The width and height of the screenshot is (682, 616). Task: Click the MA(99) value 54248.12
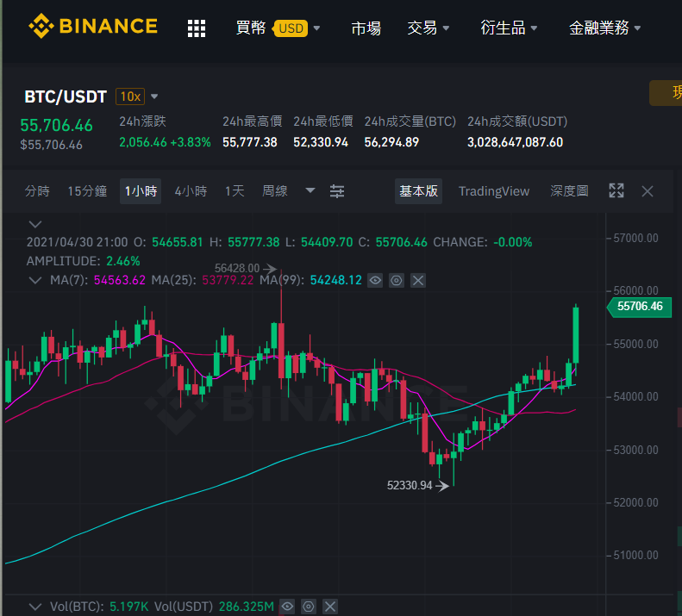[x=335, y=280]
